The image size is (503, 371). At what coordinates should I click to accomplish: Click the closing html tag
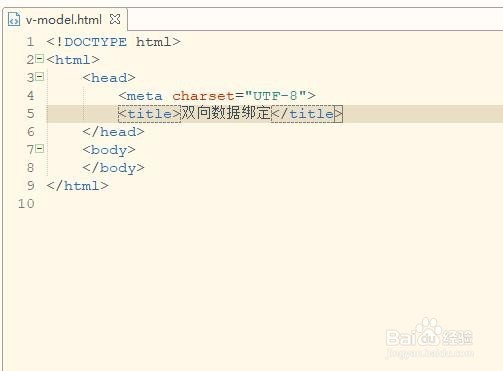77,186
